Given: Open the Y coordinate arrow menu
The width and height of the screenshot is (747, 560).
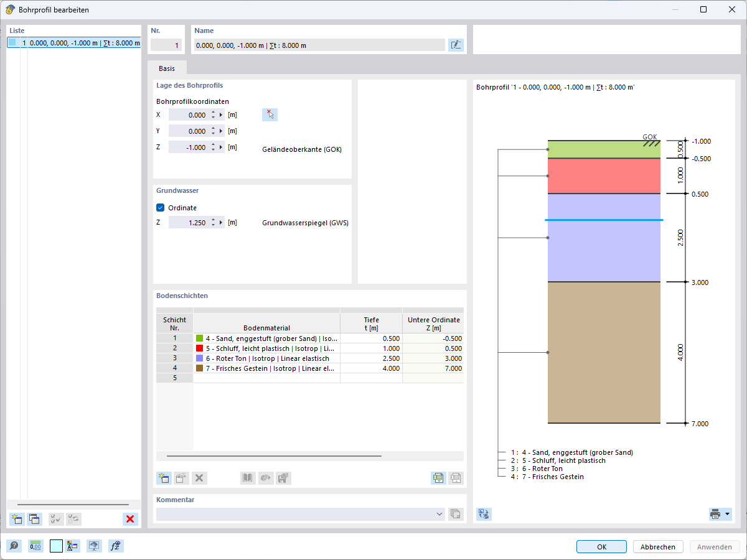Looking at the screenshot, I should pyautogui.click(x=220, y=131).
